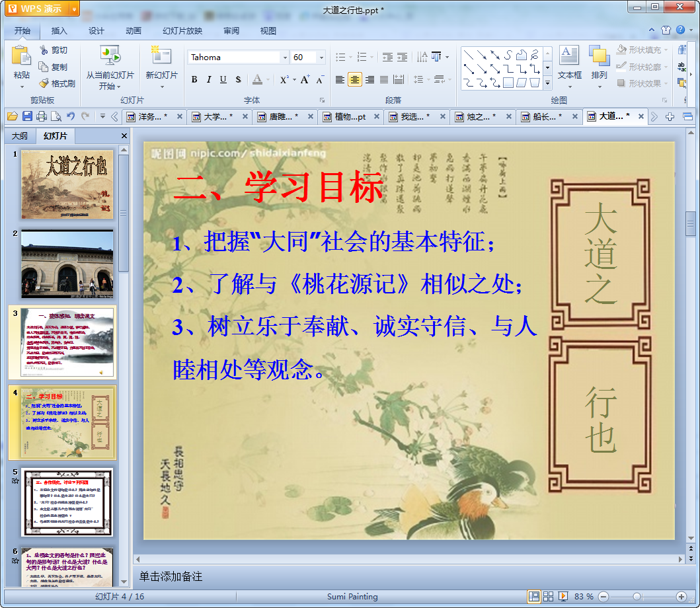The image size is (700, 608).
Task: Expand the paste options arrow
Action: (21, 87)
